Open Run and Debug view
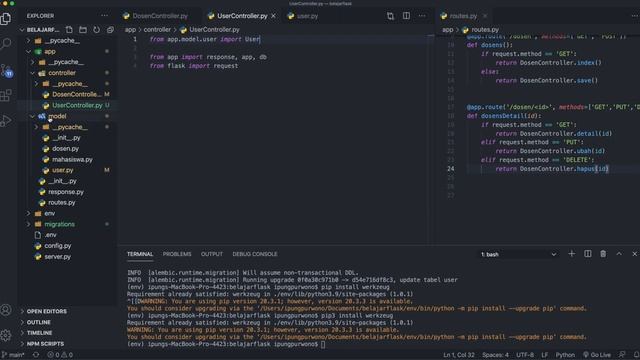 pyautogui.click(x=6, y=121)
